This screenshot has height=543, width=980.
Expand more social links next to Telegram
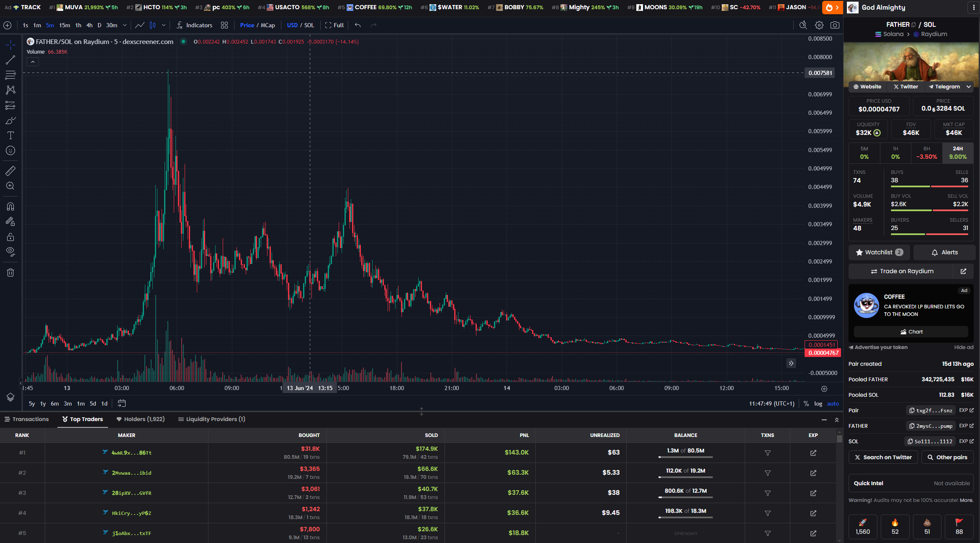point(969,87)
